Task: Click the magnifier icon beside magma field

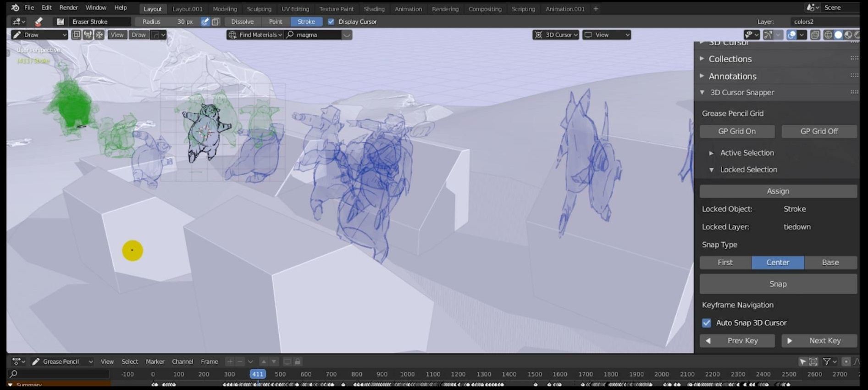Action: click(290, 35)
